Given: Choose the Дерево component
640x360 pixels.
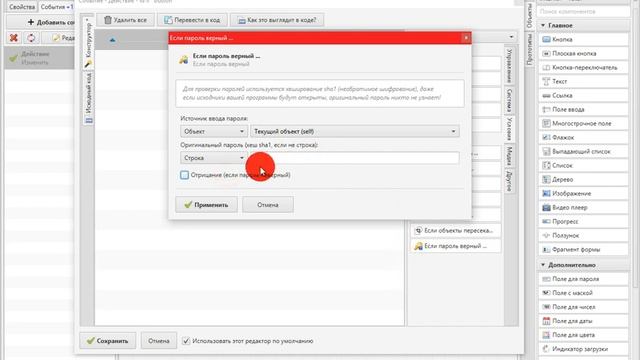Looking at the screenshot, I should point(583,179).
